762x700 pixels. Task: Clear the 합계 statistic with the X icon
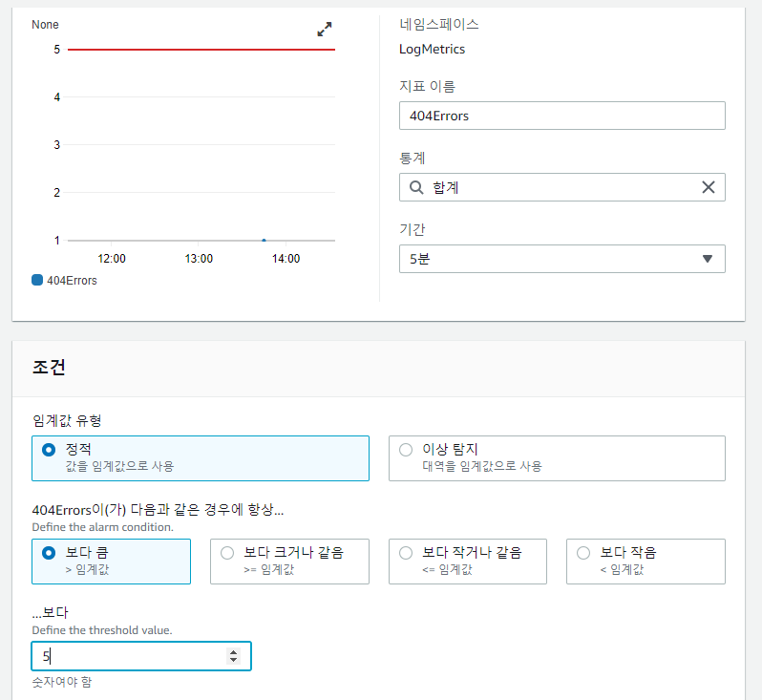[x=709, y=187]
